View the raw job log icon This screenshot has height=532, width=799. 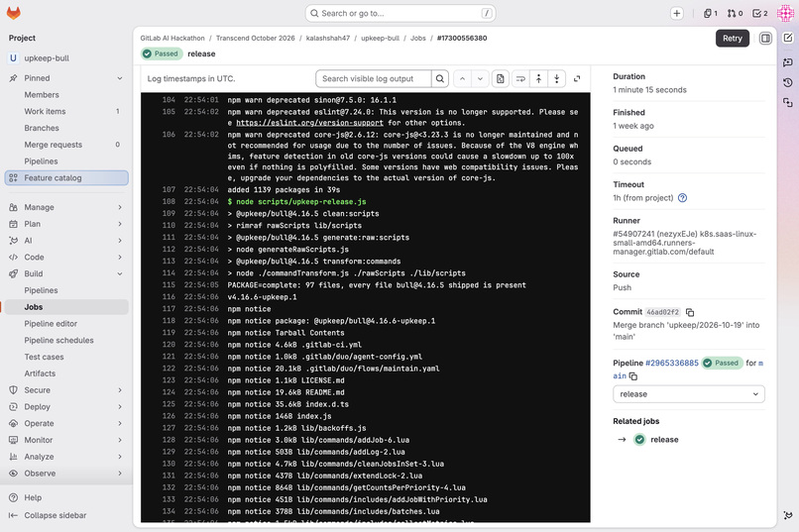point(501,79)
